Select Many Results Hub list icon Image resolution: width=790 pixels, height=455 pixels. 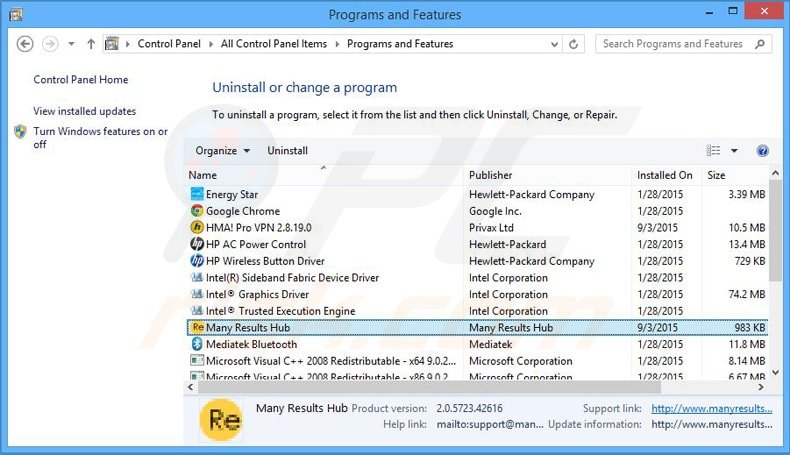(x=198, y=327)
